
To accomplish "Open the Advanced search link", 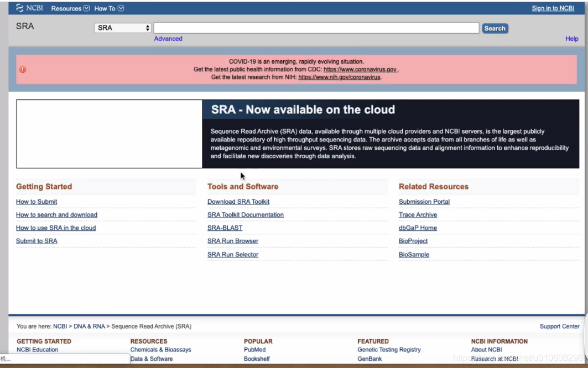I will tap(168, 39).
